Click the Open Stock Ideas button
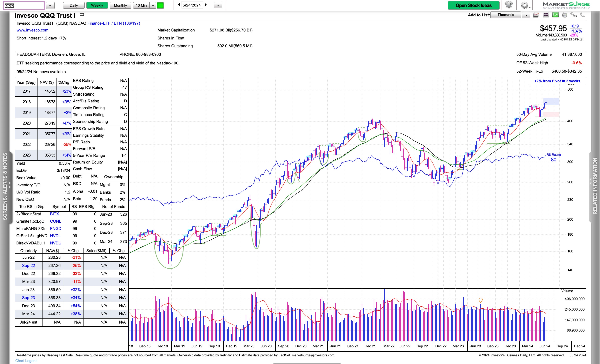The width and height of the screenshot is (600, 364). click(x=473, y=5)
